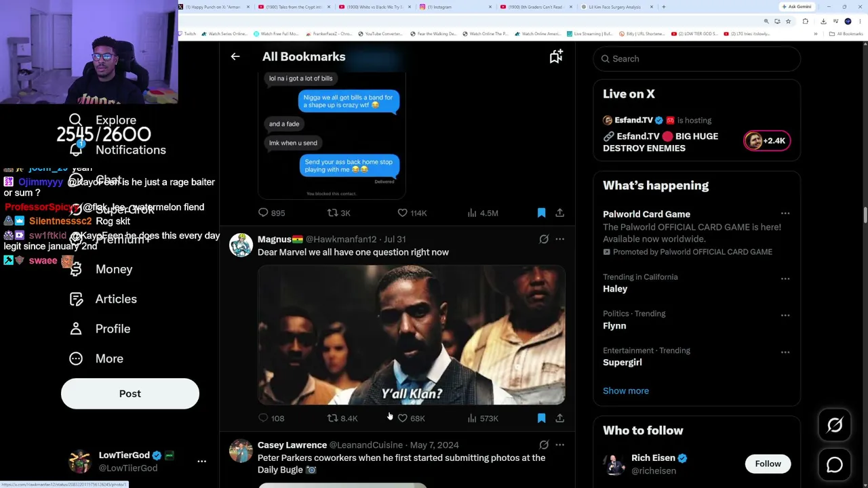This screenshot has width=868, height=488.
Task: Reply to Magnus post with 108 comments
Action: tap(263, 418)
